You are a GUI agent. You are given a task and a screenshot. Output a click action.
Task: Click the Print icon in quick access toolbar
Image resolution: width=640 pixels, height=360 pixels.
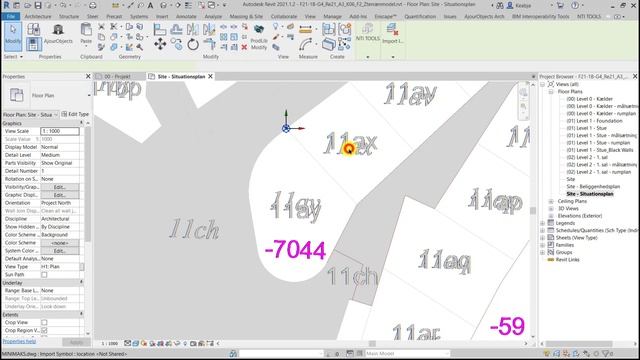coord(93,6)
